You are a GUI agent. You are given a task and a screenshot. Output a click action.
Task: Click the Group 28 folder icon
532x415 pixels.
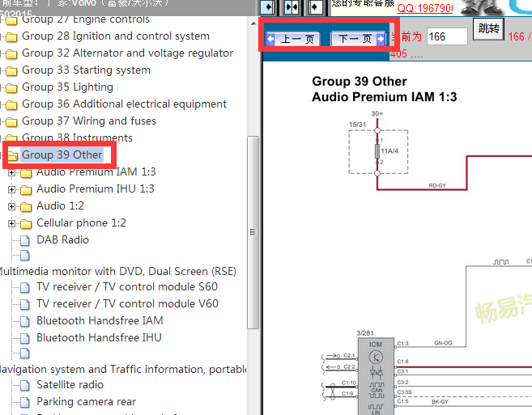point(11,36)
